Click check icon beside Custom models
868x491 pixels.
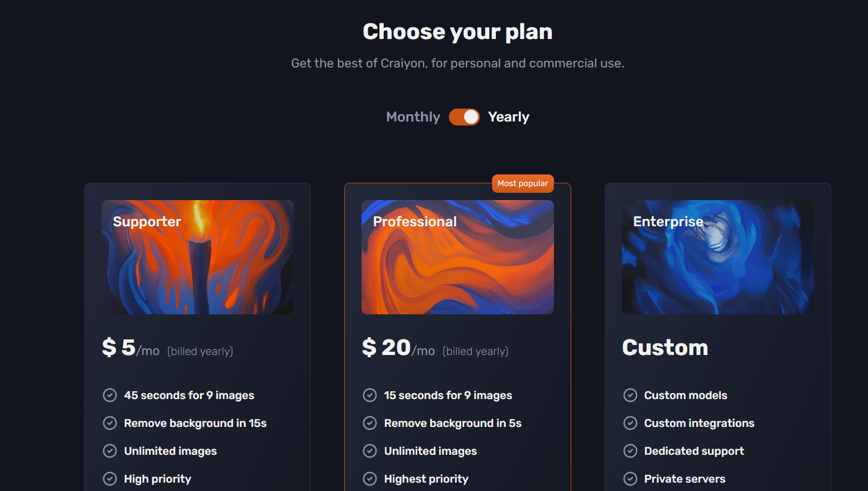[630, 395]
